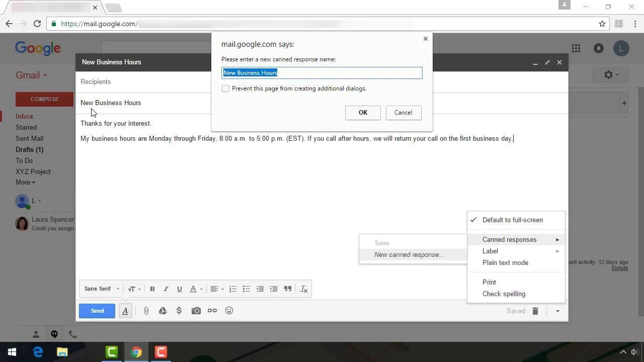644x362 pixels.
Task: Click the remove formatting icon
Action: point(304,289)
